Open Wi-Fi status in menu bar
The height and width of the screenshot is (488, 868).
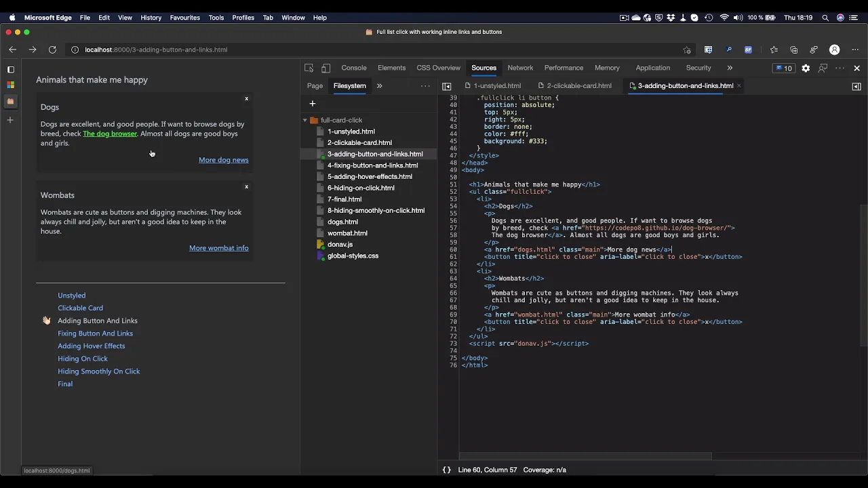tap(724, 18)
